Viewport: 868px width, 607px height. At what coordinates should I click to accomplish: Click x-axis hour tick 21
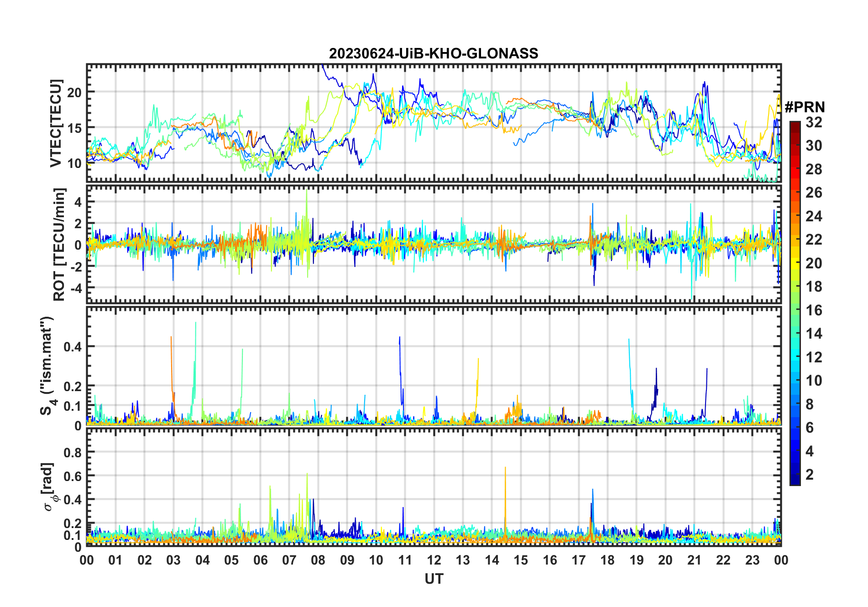695,560
